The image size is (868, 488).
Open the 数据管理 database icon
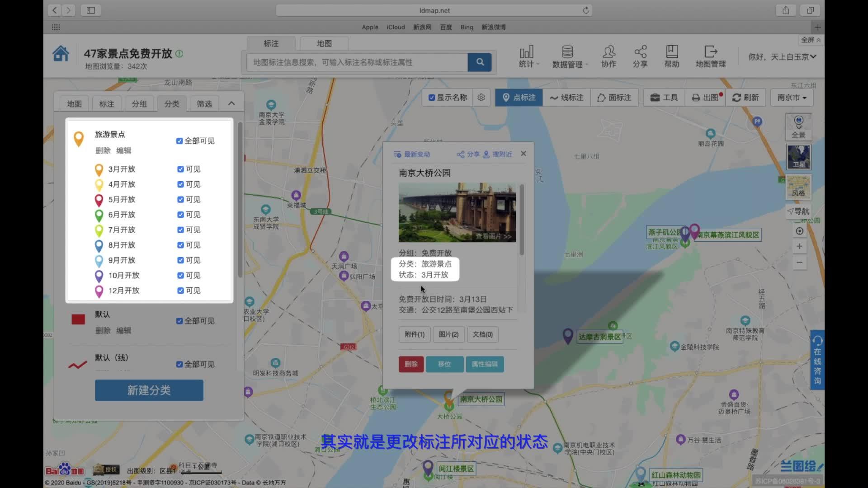click(568, 57)
